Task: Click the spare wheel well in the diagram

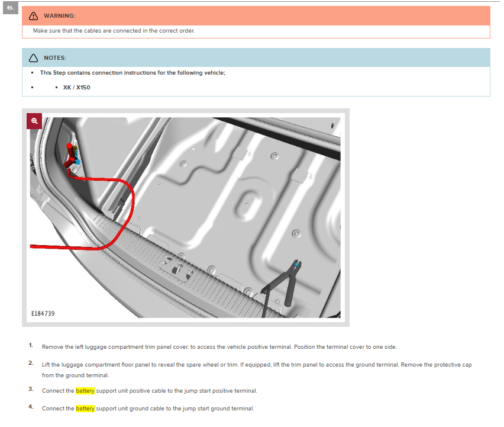Action: pyautogui.click(x=243, y=207)
